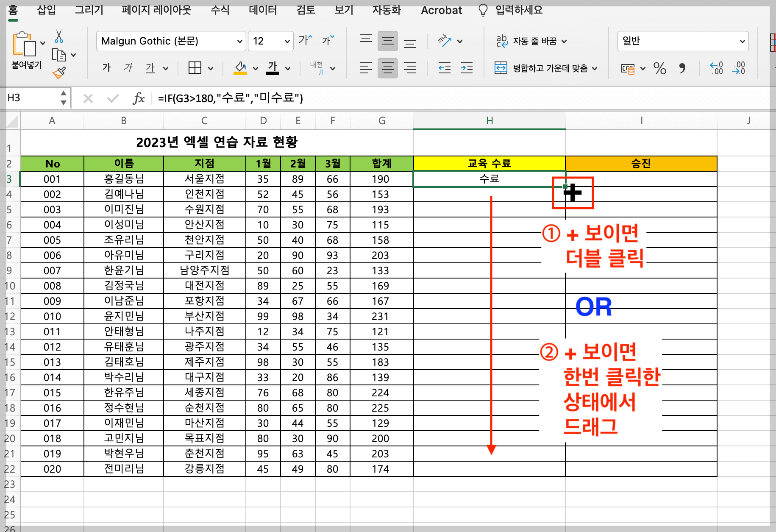
Task: Toggle center alignment
Action: tap(387, 68)
